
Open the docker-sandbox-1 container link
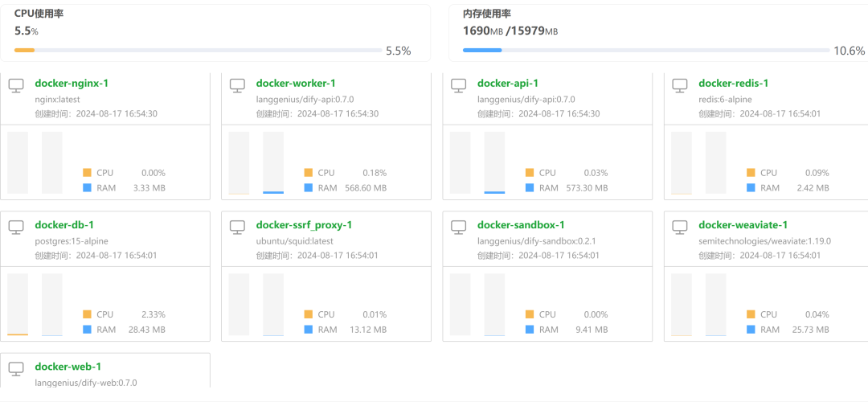tap(521, 225)
